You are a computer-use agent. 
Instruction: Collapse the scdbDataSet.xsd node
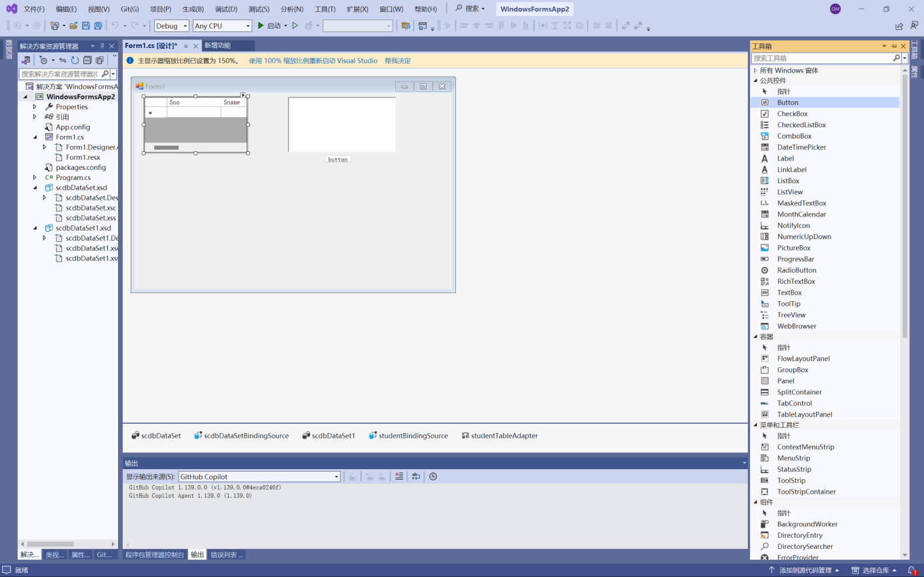pos(35,187)
